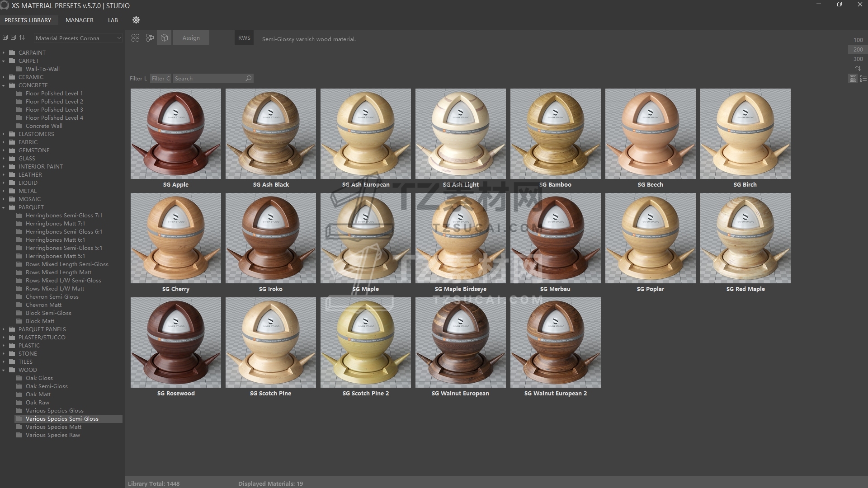Click the sort tree arrows icon

(22, 38)
